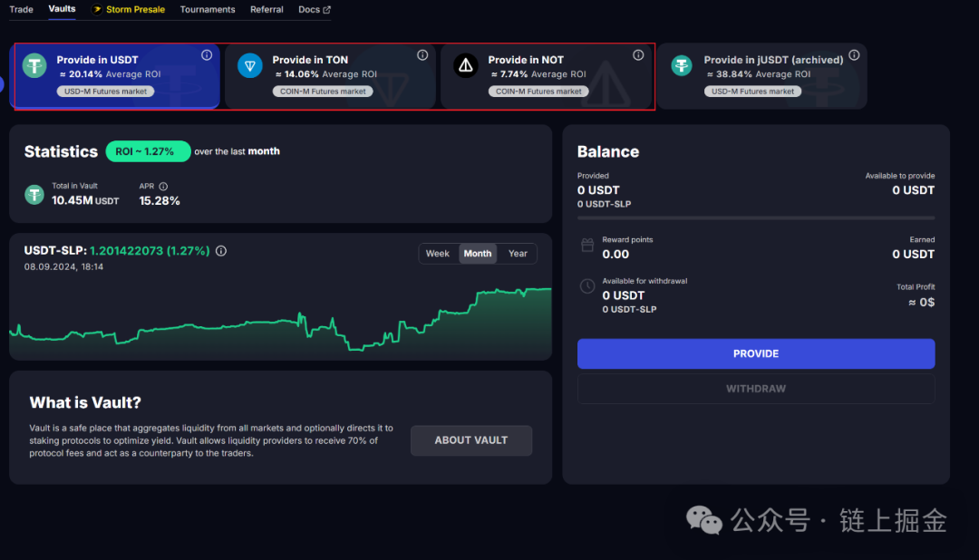This screenshot has height=560, width=979.
Task: Open the Referral tab
Action: pyautogui.click(x=267, y=9)
